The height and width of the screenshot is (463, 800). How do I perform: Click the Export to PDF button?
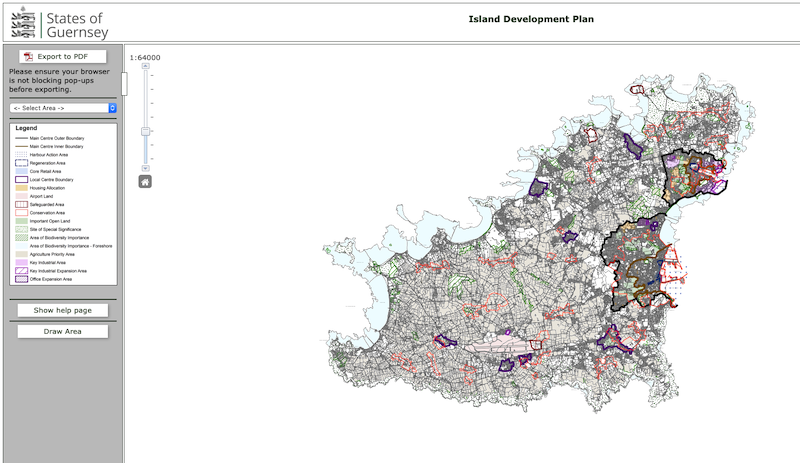point(63,57)
